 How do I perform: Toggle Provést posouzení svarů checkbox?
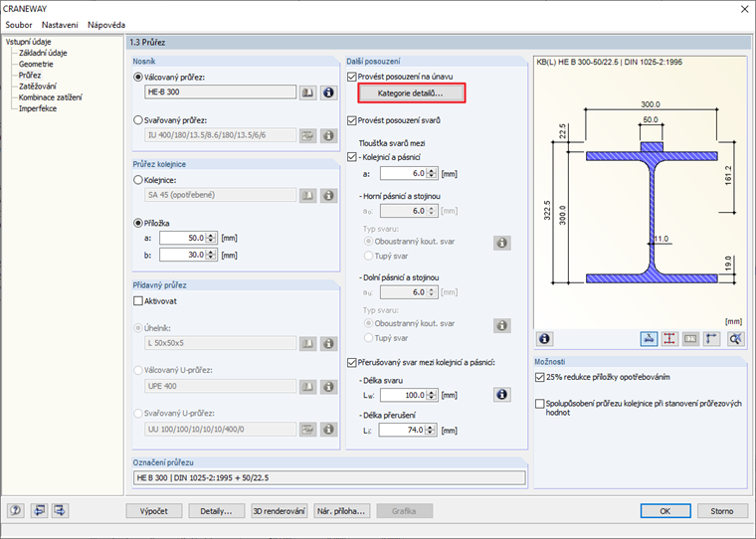pyautogui.click(x=352, y=120)
